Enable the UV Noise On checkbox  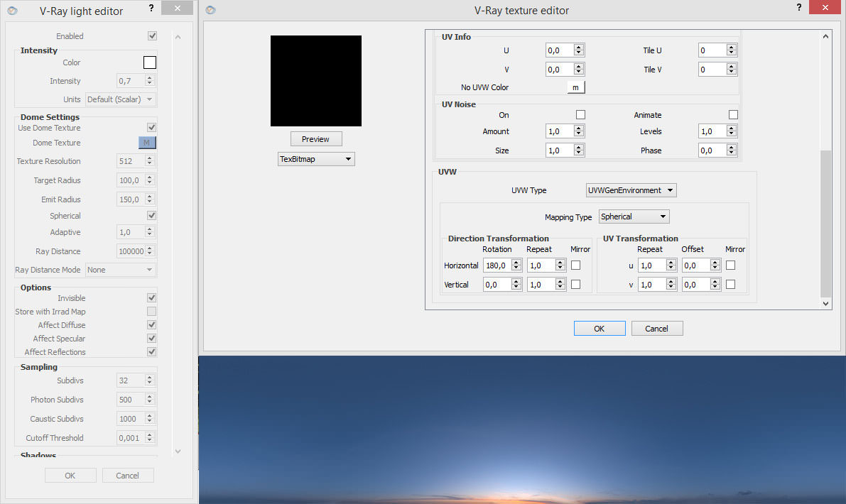point(580,114)
